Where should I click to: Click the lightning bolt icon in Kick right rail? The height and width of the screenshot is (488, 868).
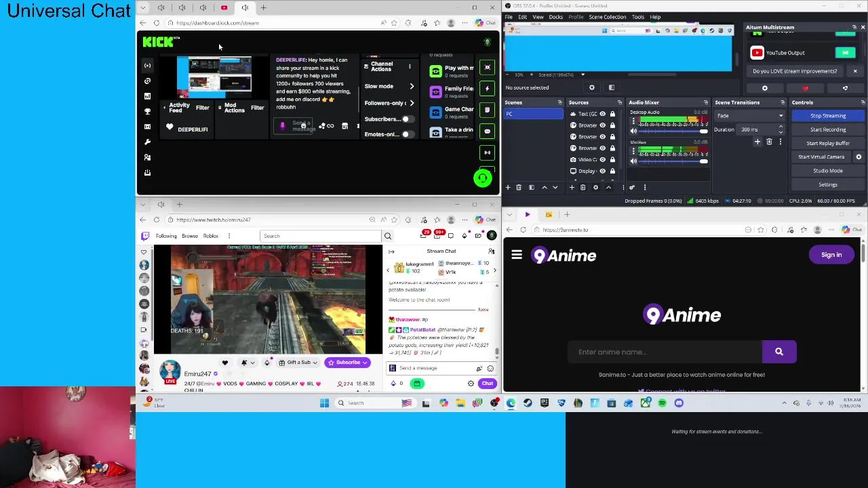[x=487, y=88]
